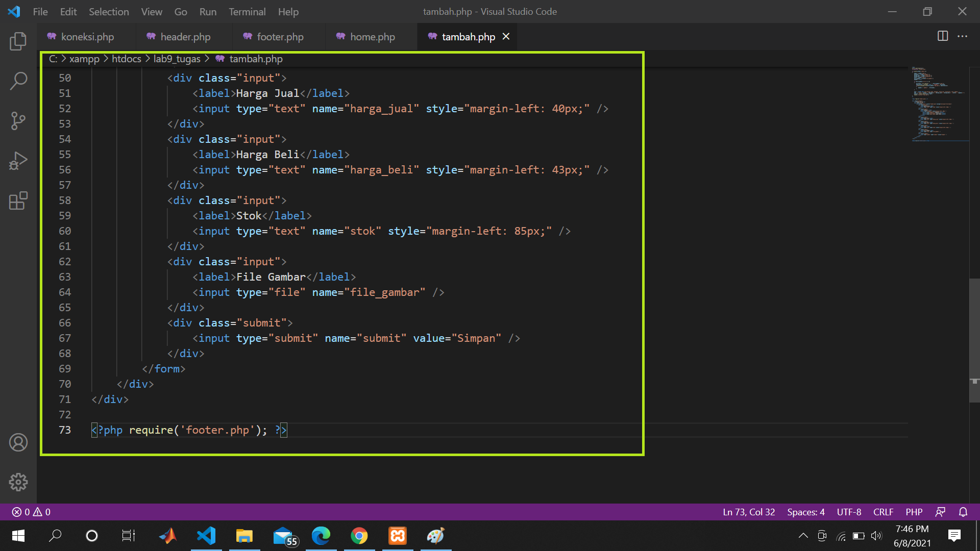Open clock and date 7:46 PM
980x551 pixels.
coord(912,536)
